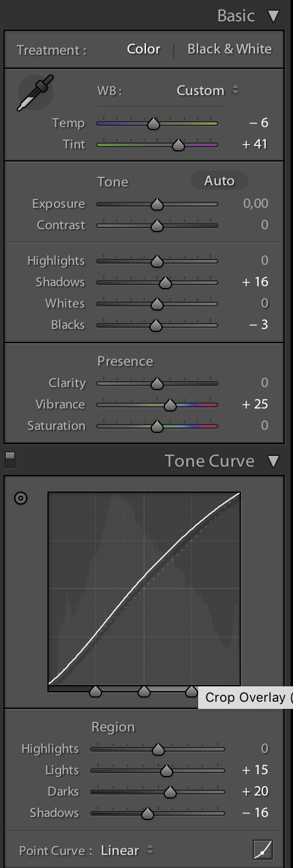Click the left tone curve split handle
293x868 pixels.
coord(95,691)
